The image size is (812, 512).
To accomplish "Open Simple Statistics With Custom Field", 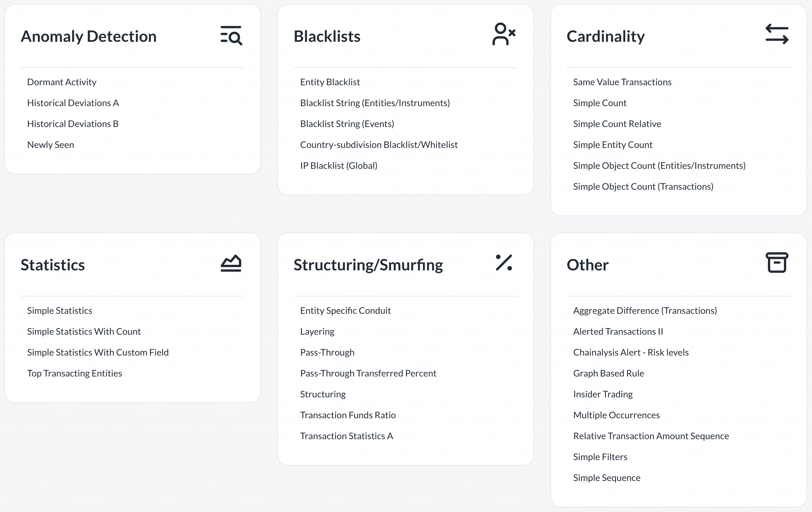I will [98, 352].
